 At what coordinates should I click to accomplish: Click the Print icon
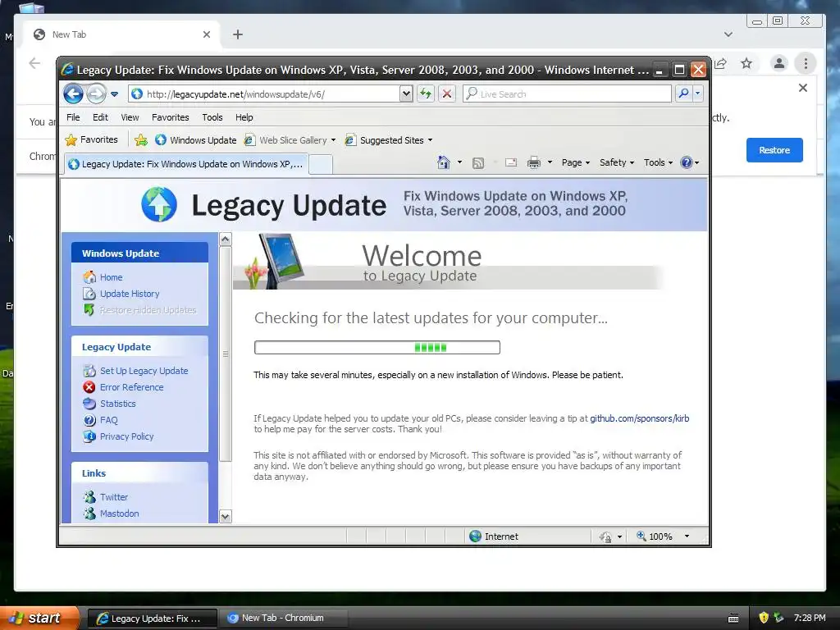coord(534,162)
